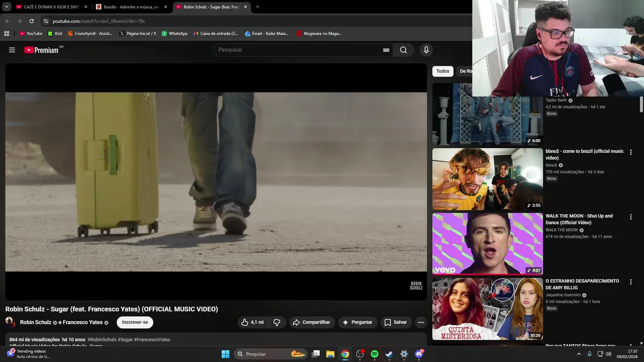Open the Caixa de entrada Gmail bookmark
Screen dimensions: 644x362
point(215,34)
